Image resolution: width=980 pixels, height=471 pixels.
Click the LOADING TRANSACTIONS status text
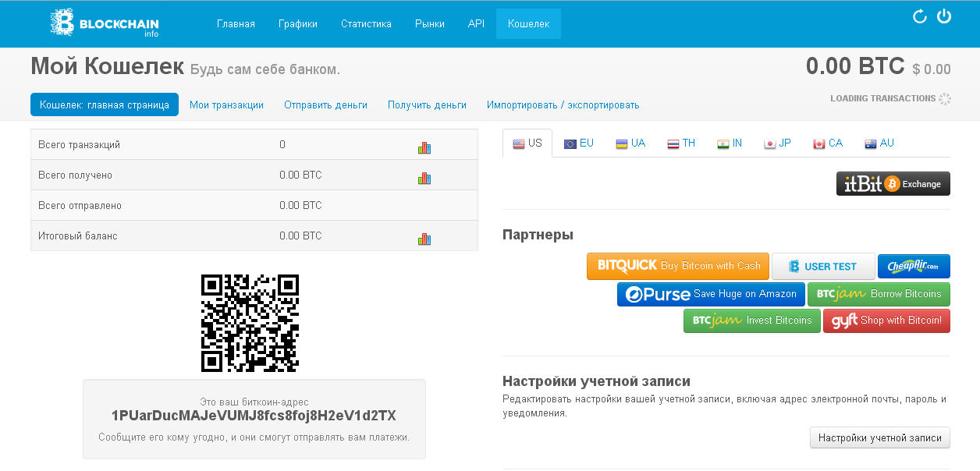[882, 98]
